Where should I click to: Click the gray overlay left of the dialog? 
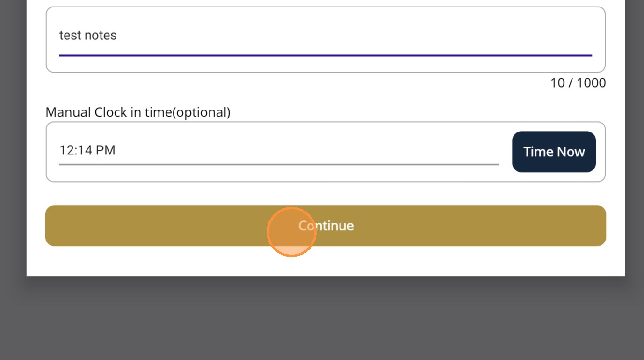coord(13,140)
